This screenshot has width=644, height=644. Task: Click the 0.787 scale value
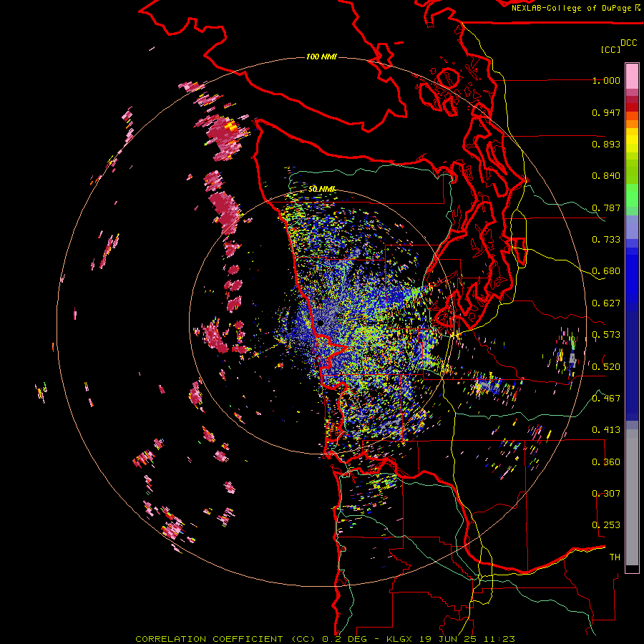606,208
